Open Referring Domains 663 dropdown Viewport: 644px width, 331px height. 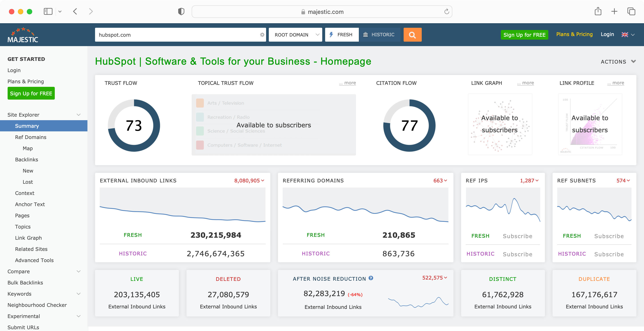(x=440, y=180)
